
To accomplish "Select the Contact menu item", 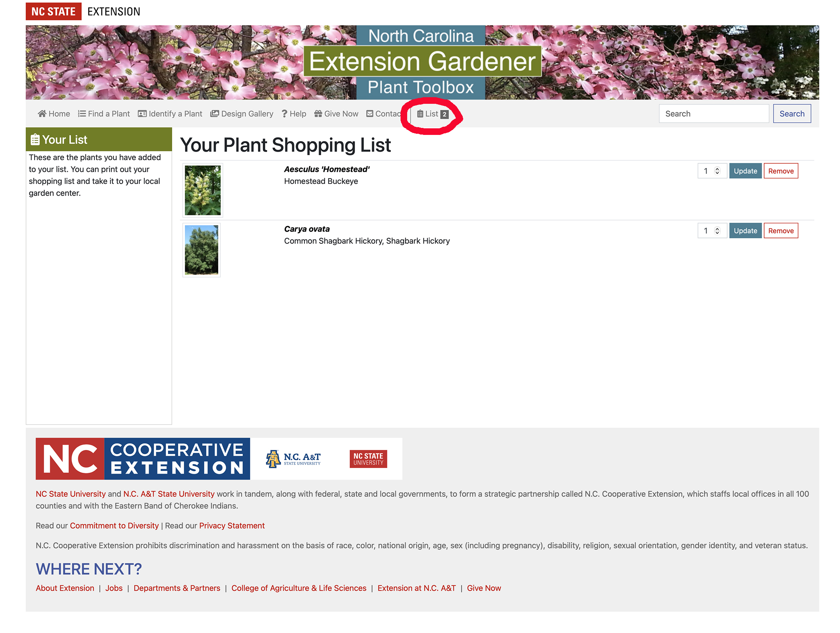I will tap(388, 114).
